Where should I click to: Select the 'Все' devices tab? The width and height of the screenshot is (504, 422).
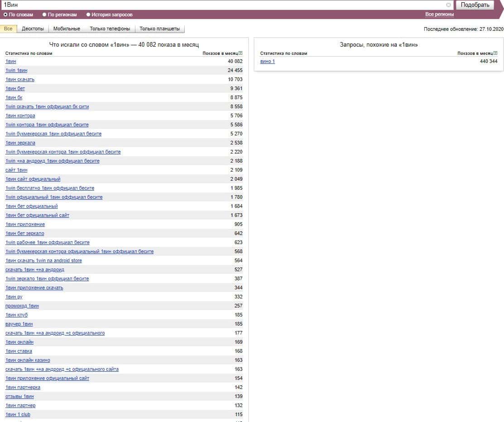(x=8, y=29)
